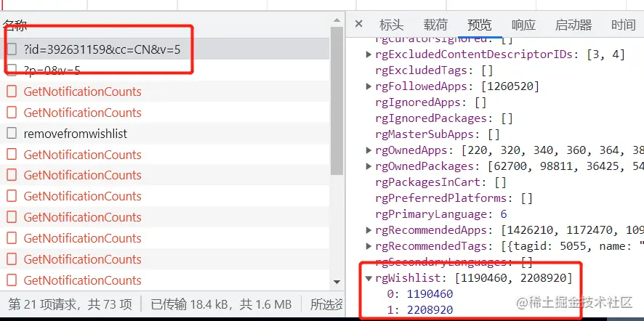644x321 pixels.
Task: Click the request list scrollbar up arrow
Action: click(337, 20)
